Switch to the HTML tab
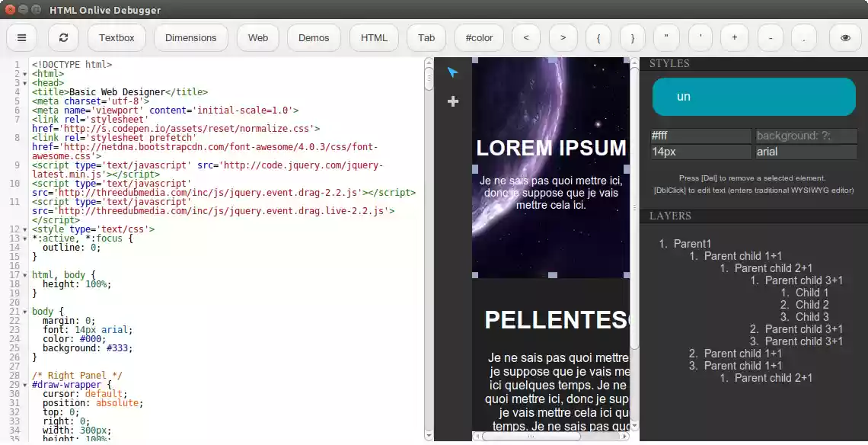Image resolution: width=868 pixels, height=445 pixels. tap(373, 37)
